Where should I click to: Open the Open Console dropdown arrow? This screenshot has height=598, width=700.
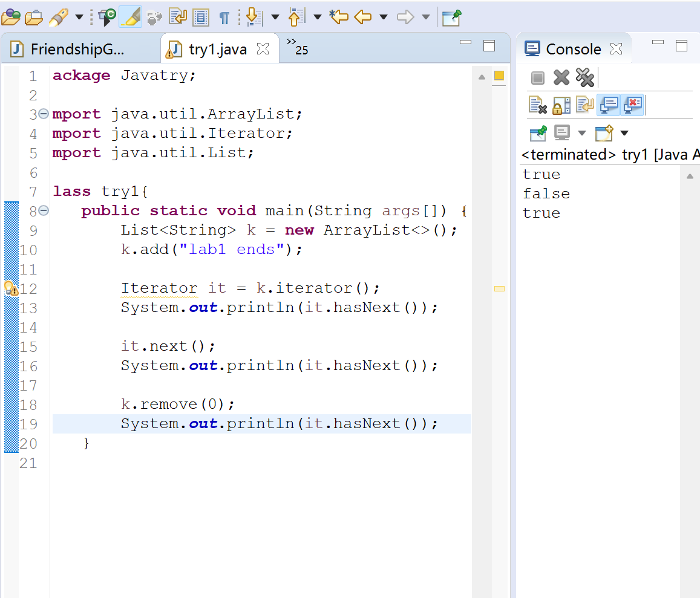[624, 132]
